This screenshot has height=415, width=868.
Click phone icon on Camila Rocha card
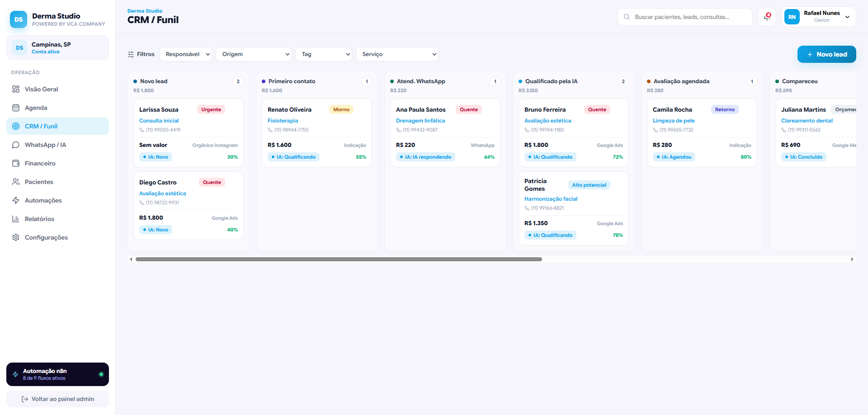pyautogui.click(x=655, y=130)
